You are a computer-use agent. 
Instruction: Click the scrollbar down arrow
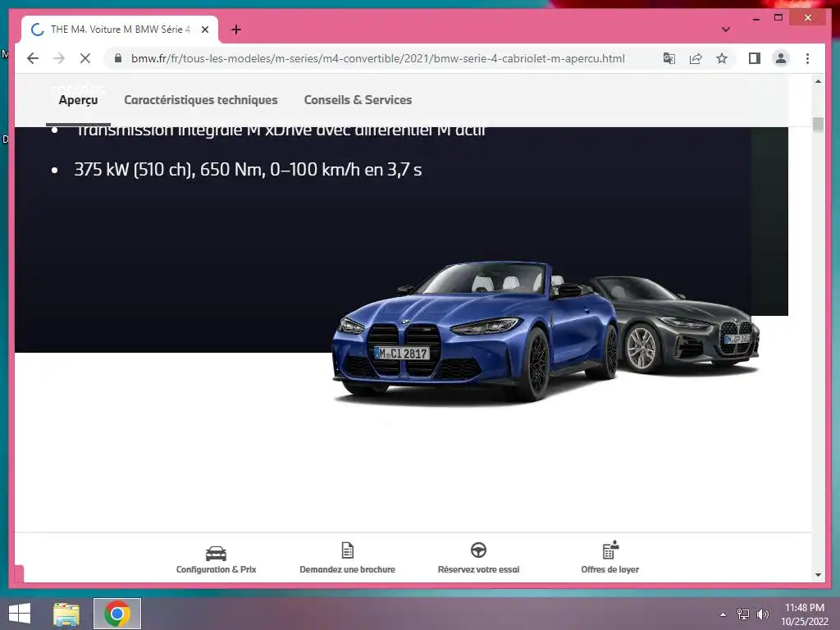(818, 575)
